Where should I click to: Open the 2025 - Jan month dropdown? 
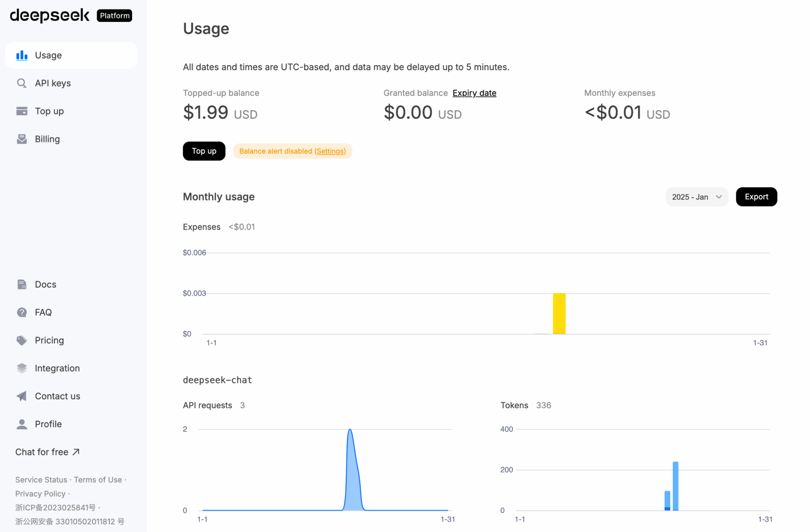[x=697, y=197]
